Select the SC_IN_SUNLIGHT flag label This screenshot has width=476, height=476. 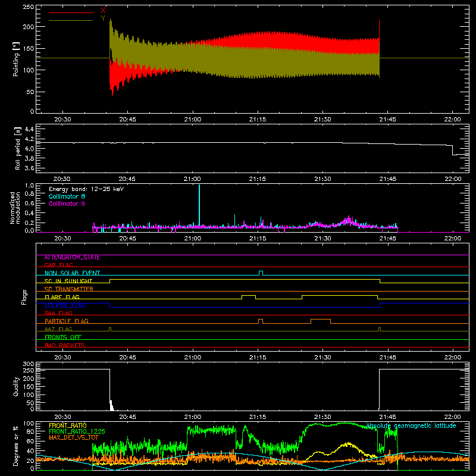68,281
